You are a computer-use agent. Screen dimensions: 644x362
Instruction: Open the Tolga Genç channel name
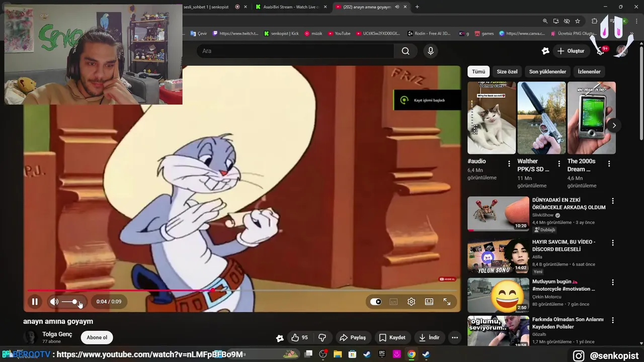pyautogui.click(x=57, y=334)
